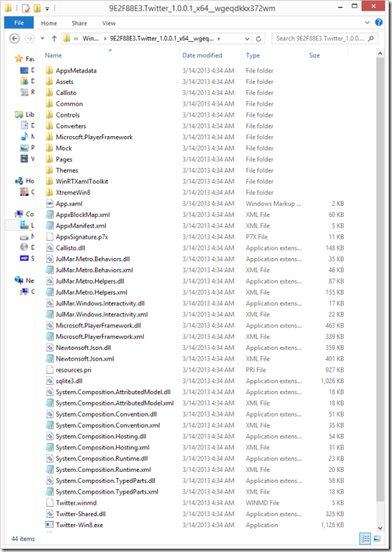Select the Converters folder
Screen dimensions: 392x552
pyautogui.click(x=71, y=126)
